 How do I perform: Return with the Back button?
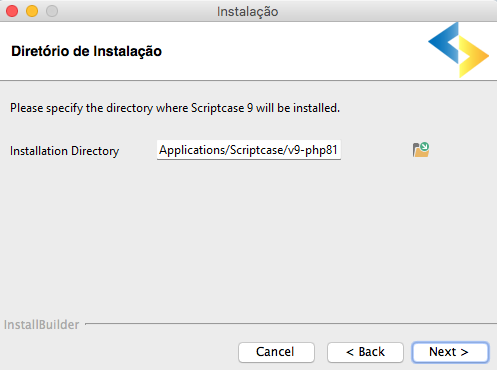pyautogui.click(x=365, y=352)
